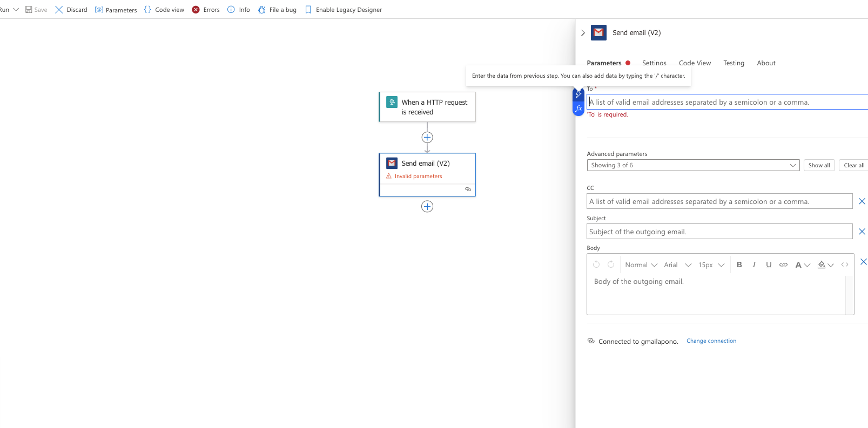Open the Advanced parameters dropdown

tap(693, 165)
